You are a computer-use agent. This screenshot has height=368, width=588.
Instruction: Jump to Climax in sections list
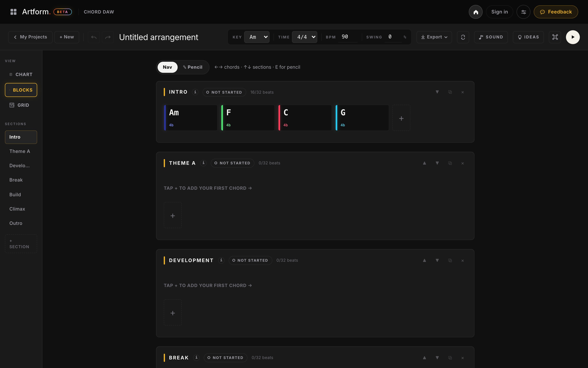tap(21, 209)
